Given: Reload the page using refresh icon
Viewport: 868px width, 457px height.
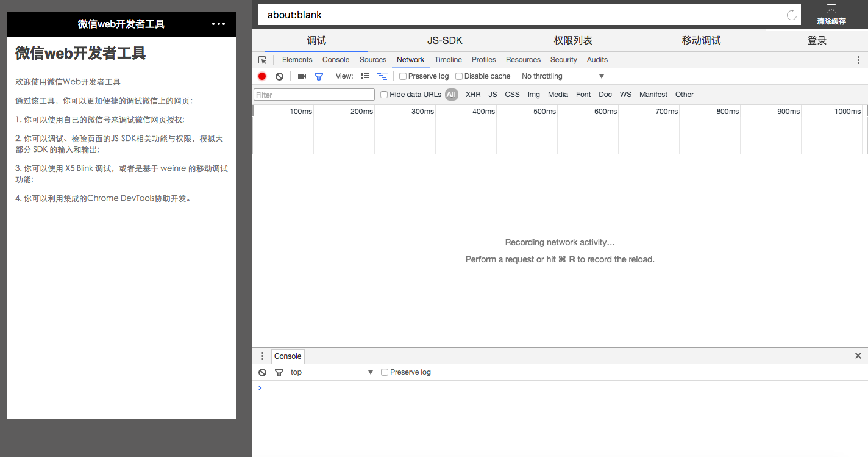Looking at the screenshot, I should (x=792, y=15).
